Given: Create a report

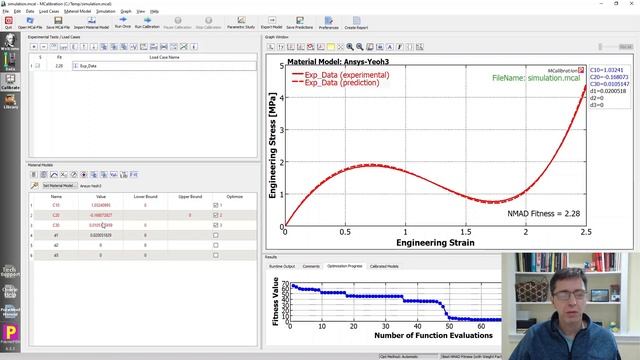Looking at the screenshot, I should click(x=356, y=22).
